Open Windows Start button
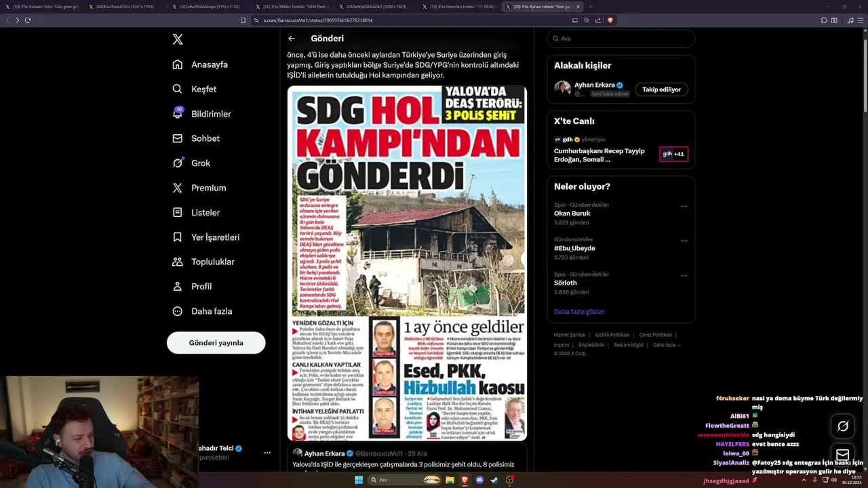This screenshot has height=488, width=868. tap(359, 480)
